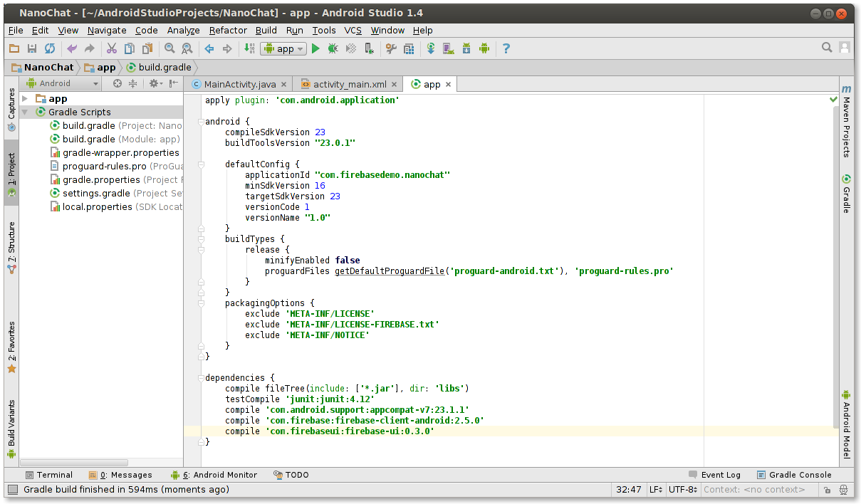Open Messages tool window
The width and height of the screenshot is (861, 504).
tap(120, 475)
